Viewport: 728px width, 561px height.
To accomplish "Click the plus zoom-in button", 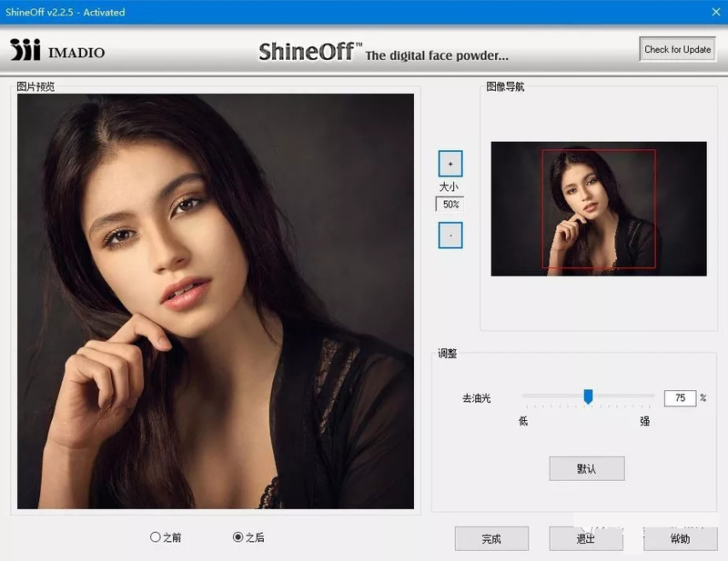I will 450,164.
